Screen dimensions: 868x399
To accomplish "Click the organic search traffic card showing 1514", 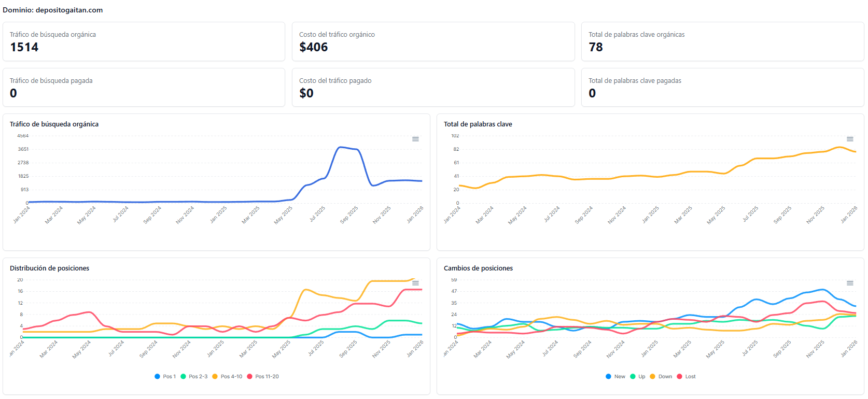I will coord(144,41).
